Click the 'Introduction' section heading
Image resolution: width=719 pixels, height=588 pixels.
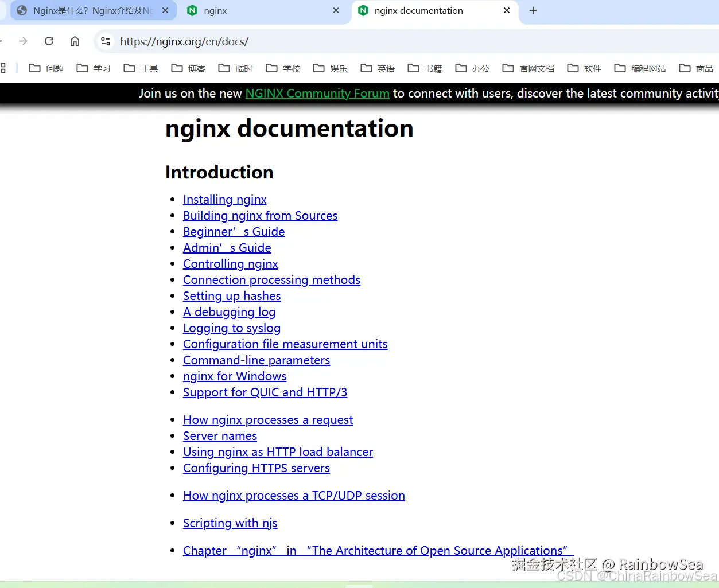(x=219, y=172)
